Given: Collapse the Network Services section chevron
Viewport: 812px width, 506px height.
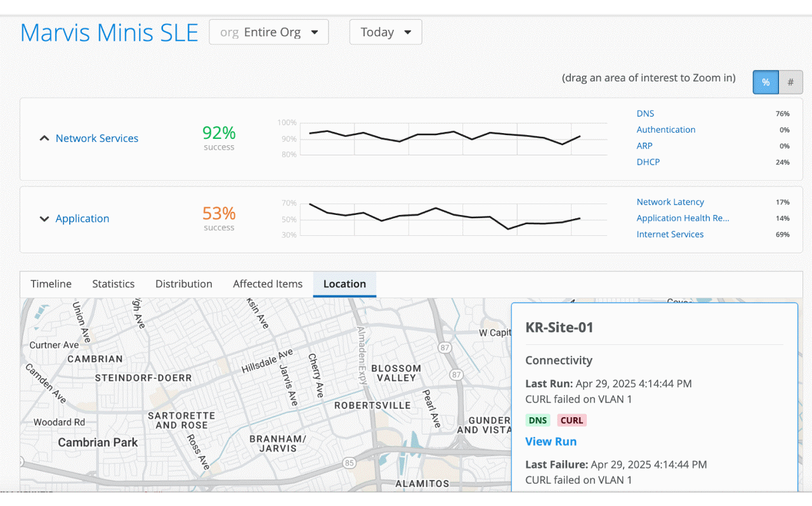Looking at the screenshot, I should pyautogui.click(x=44, y=138).
